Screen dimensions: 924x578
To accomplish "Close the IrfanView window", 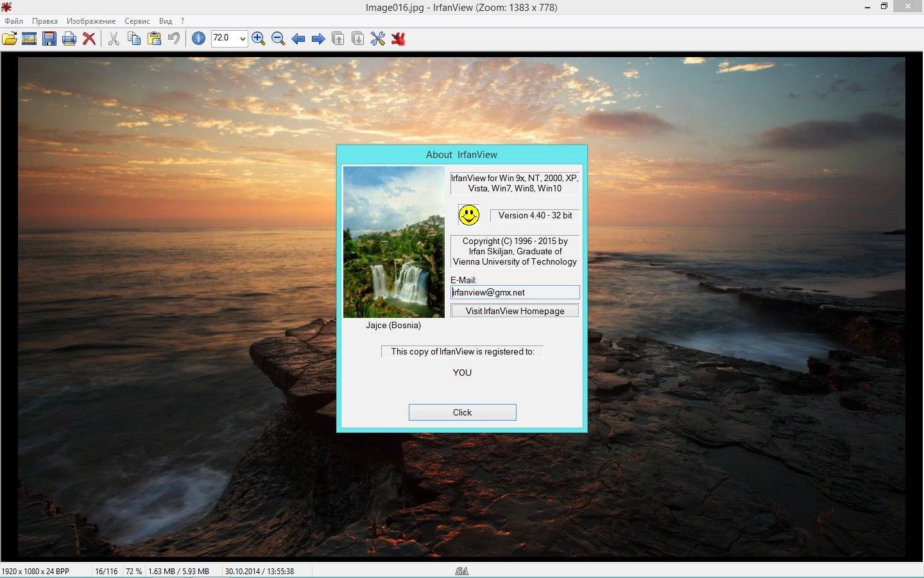I will click(x=908, y=6).
